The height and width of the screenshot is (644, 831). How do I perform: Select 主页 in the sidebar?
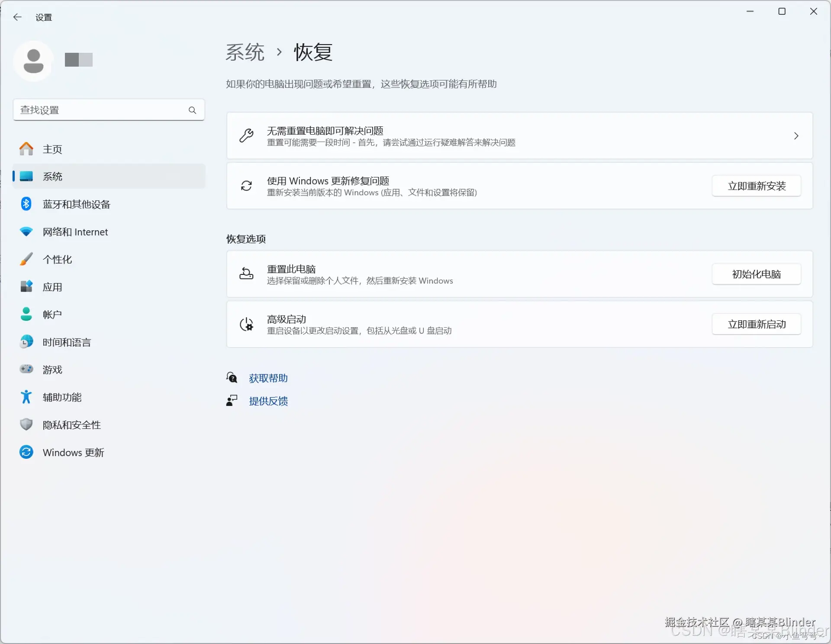pos(52,149)
